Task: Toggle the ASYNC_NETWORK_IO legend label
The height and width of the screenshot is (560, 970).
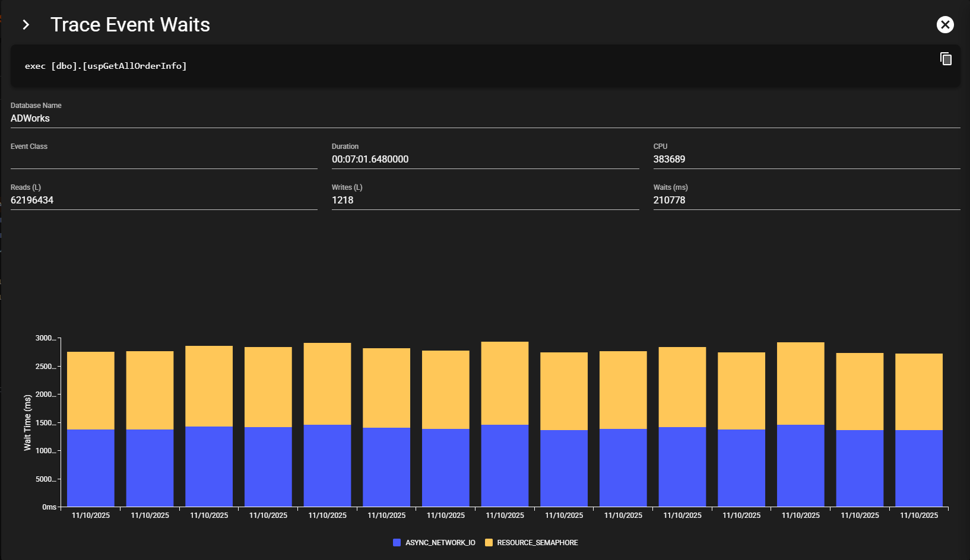Action: [x=440, y=543]
